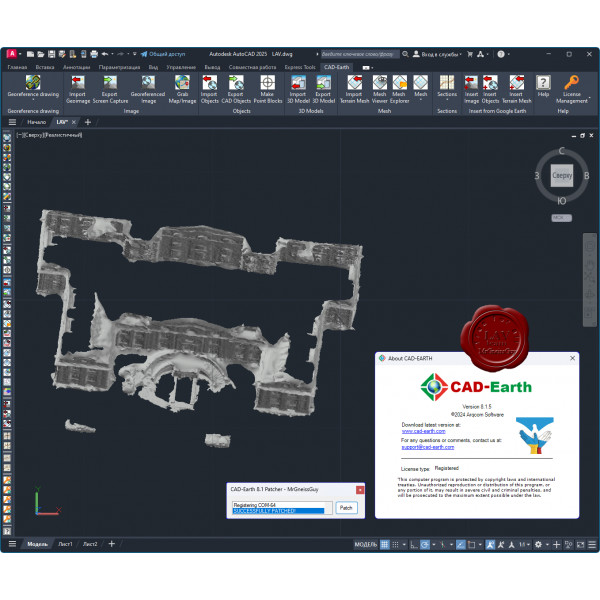The image size is (600, 600).
Task: Open workspace settings gear in status bar
Action: 538,544
